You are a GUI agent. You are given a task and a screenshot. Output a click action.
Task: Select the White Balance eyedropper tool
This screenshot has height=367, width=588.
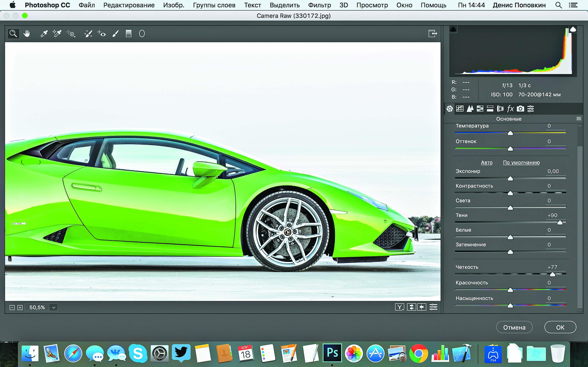pyautogui.click(x=44, y=34)
